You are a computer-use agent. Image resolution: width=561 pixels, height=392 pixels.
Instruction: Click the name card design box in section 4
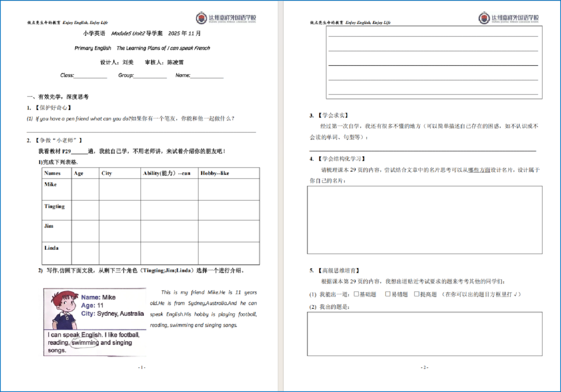(x=424, y=220)
